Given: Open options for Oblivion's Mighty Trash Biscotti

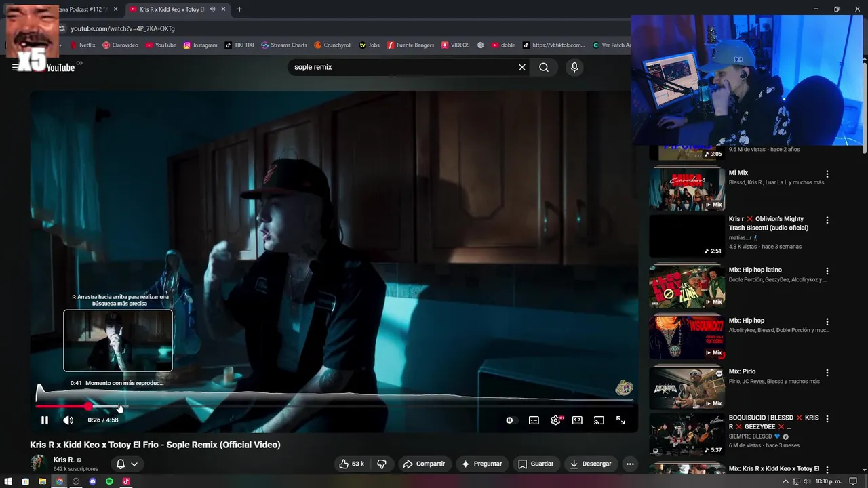Looking at the screenshot, I should pos(827,220).
